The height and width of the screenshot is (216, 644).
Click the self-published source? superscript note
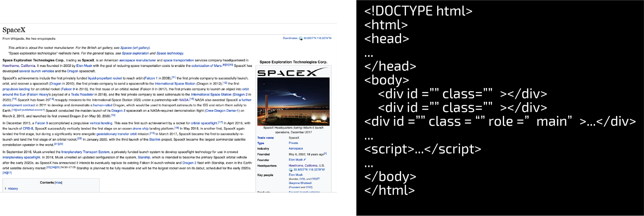(x=31, y=110)
